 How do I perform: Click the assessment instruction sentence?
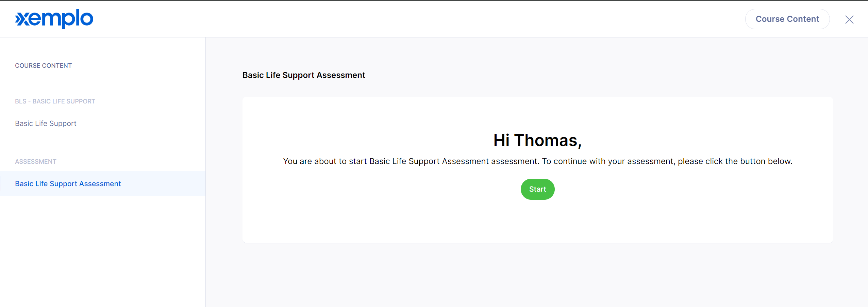[537, 161]
